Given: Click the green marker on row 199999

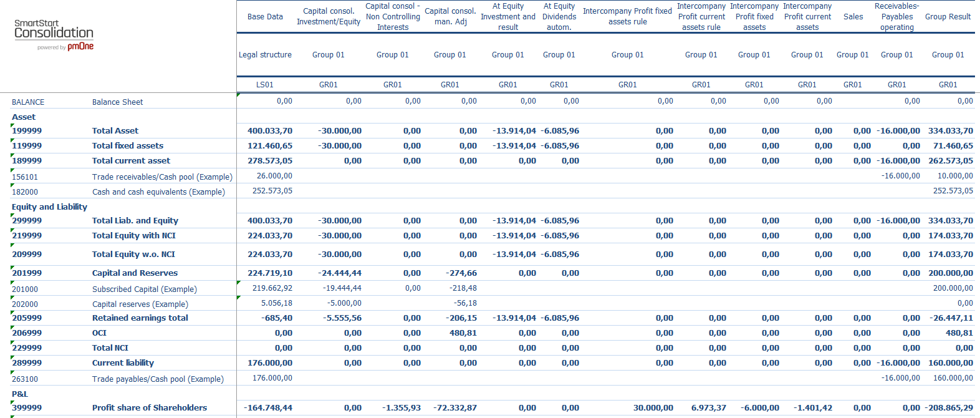Looking at the screenshot, I should click(12, 125).
